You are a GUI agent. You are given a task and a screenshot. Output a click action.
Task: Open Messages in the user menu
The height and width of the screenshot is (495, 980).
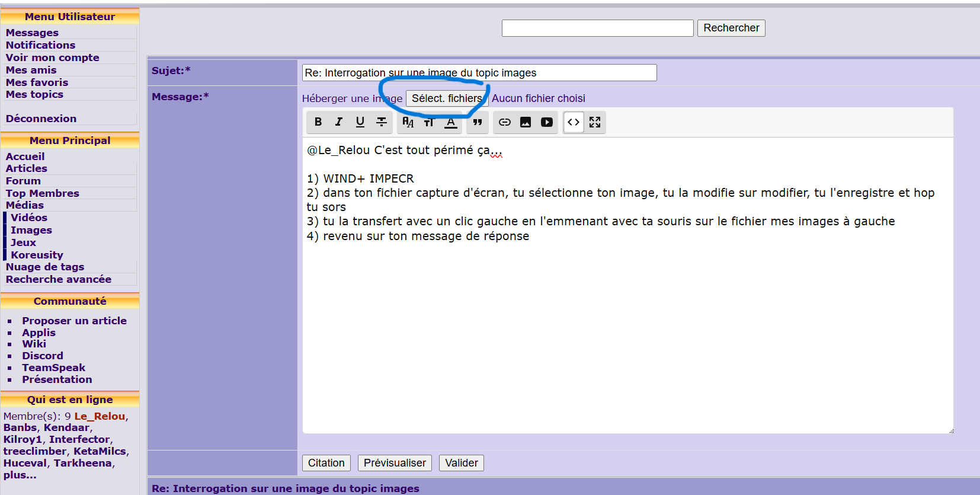[32, 33]
